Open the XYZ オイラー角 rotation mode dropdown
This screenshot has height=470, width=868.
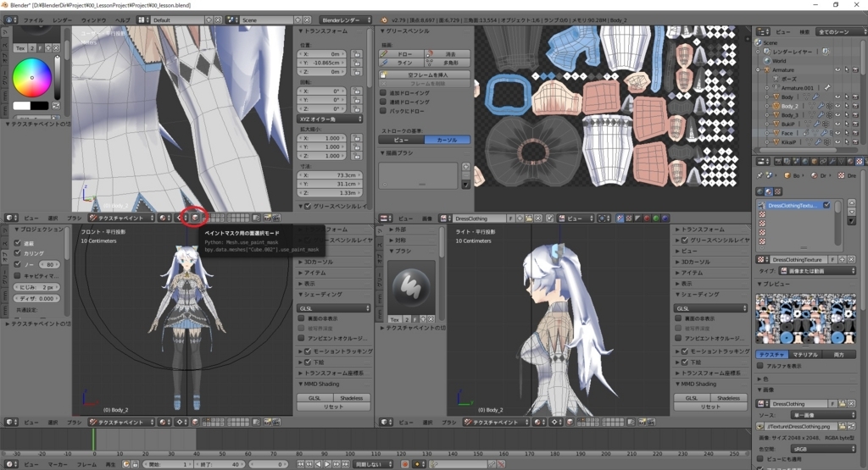331,119
